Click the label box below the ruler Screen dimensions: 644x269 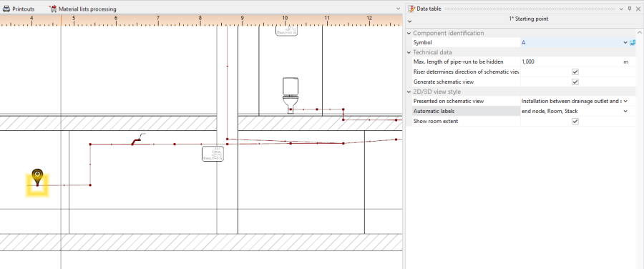tap(287, 31)
